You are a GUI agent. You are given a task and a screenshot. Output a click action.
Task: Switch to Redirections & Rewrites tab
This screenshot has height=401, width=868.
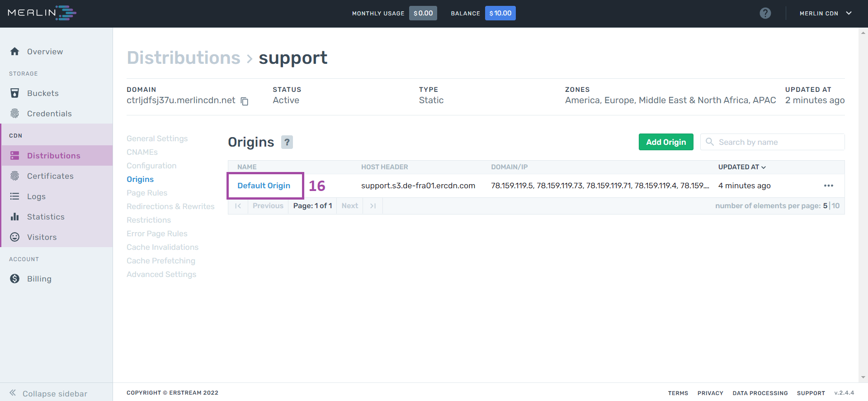(x=170, y=206)
